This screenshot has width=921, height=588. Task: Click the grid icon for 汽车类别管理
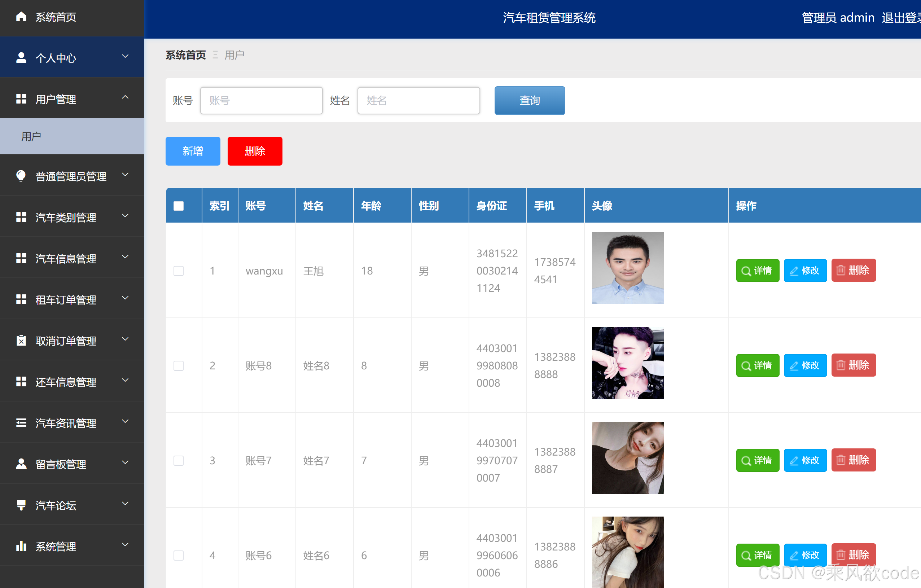21,217
